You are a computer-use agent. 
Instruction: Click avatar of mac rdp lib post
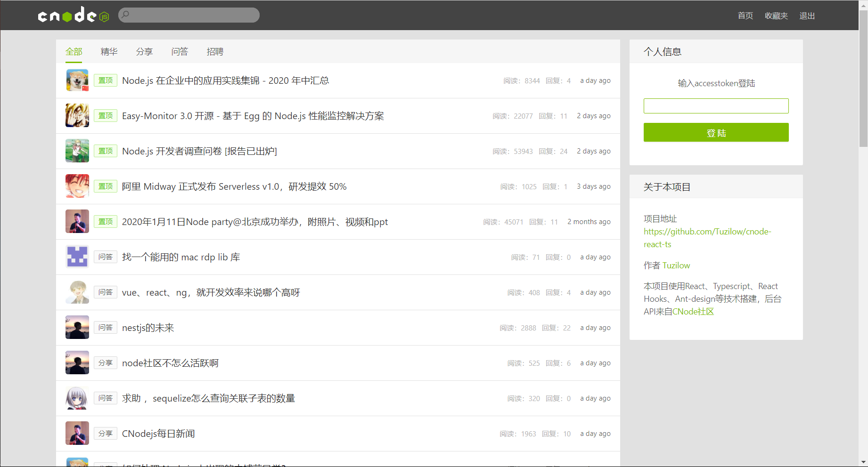77,257
